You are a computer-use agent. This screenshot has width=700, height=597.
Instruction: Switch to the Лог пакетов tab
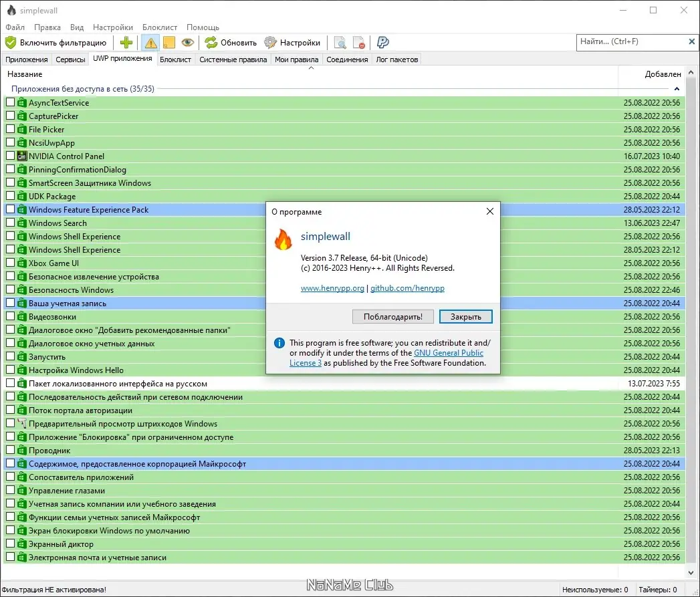[397, 59]
